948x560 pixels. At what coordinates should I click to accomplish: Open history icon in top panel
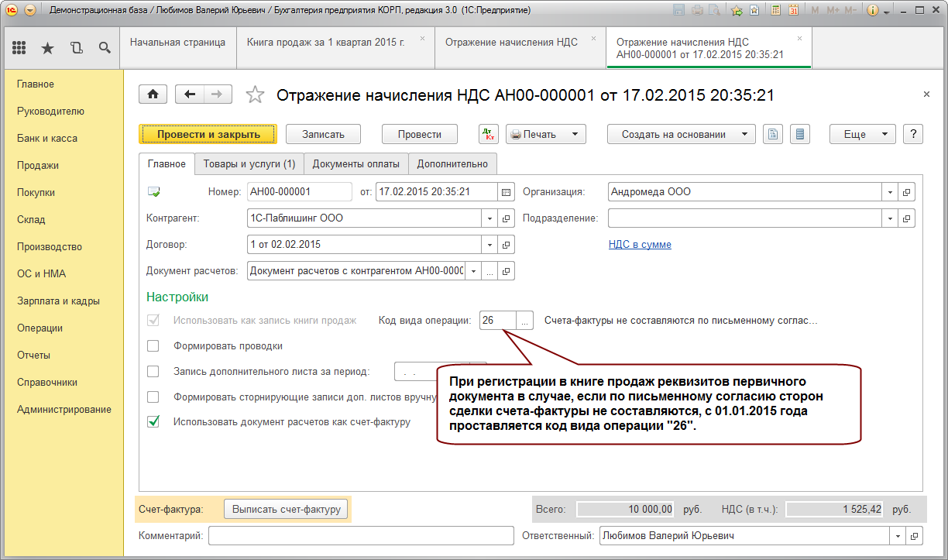pos(76,48)
